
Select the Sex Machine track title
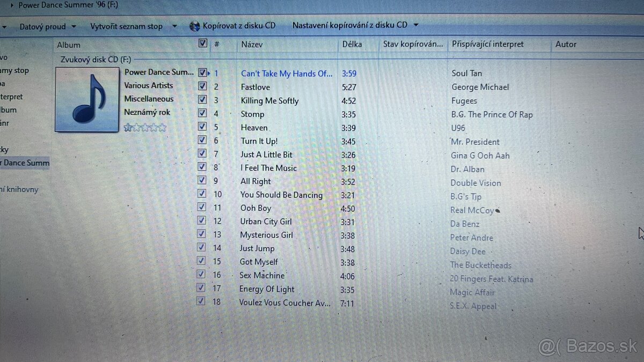click(262, 275)
